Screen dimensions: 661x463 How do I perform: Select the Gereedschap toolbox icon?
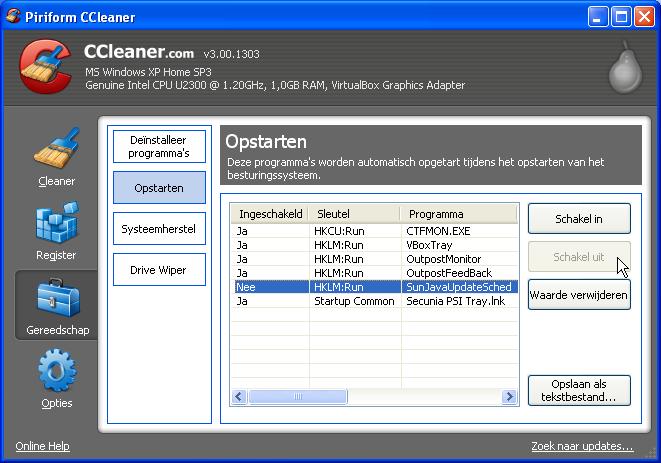(x=56, y=298)
